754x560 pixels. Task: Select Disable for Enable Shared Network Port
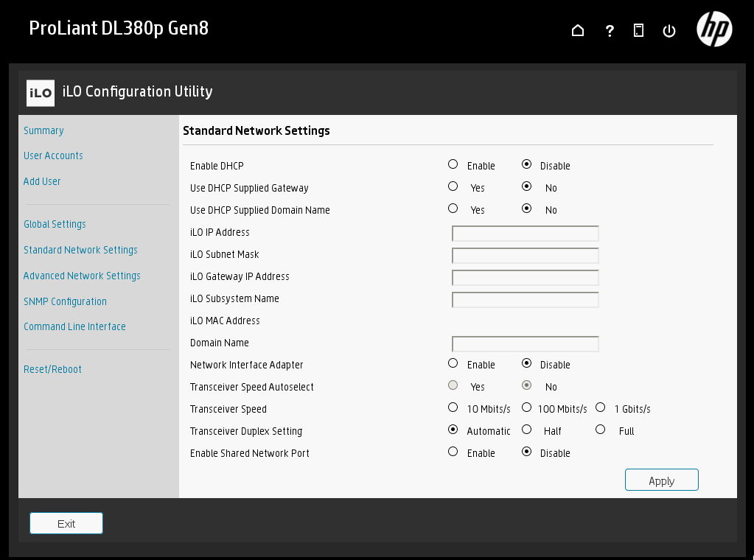pos(526,452)
